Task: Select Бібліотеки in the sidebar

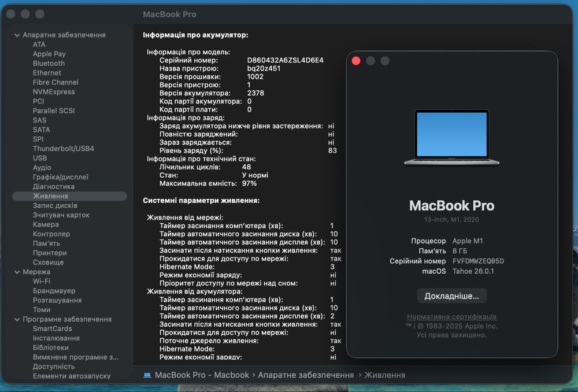Action: (50, 348)
